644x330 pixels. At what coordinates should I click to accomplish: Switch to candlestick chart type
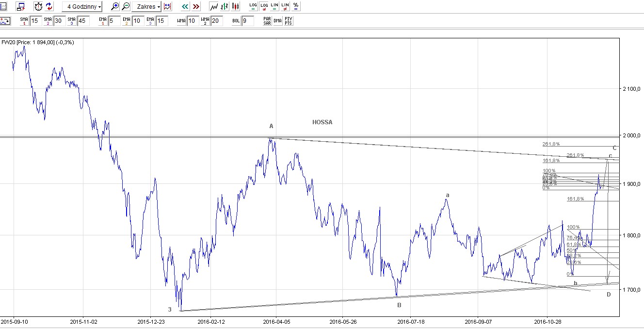(235, 6)
